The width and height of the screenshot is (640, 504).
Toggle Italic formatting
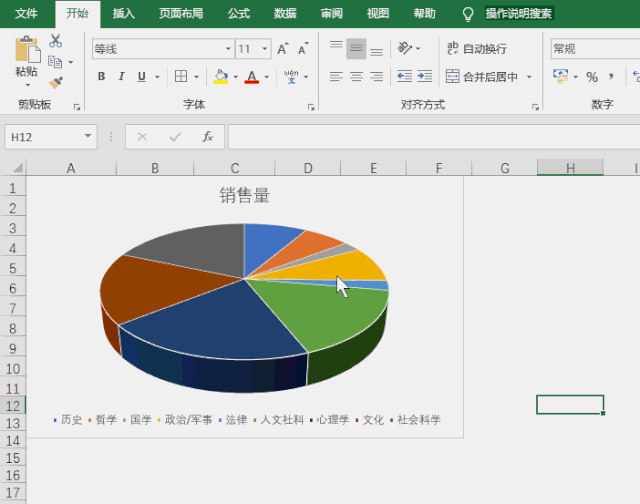click(x=121, y=76)
